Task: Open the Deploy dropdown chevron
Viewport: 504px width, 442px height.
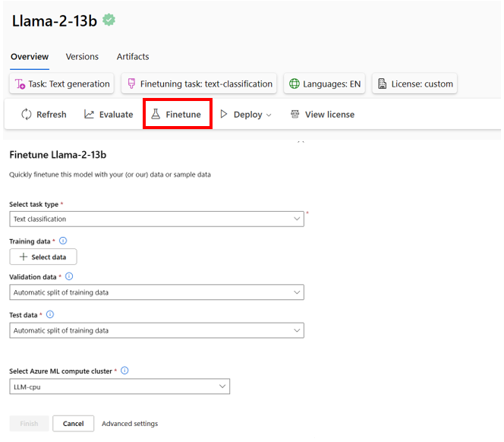Action: coord(269,115)
